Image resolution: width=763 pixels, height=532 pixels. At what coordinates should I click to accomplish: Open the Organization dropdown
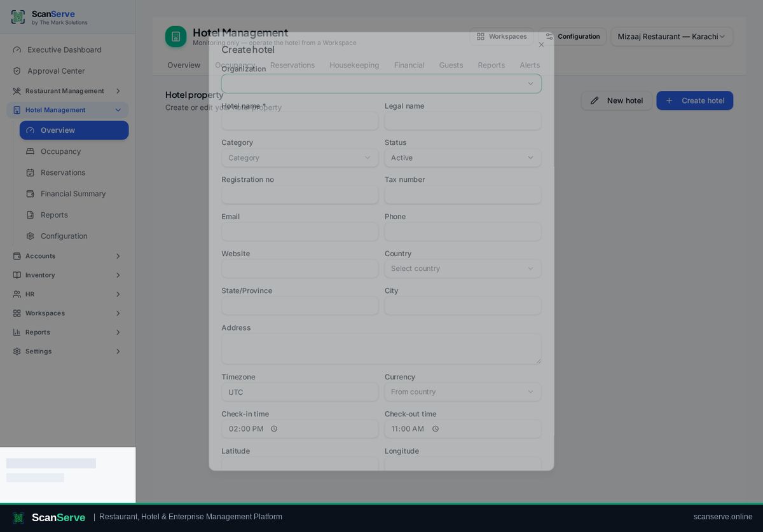coord(381,84)
